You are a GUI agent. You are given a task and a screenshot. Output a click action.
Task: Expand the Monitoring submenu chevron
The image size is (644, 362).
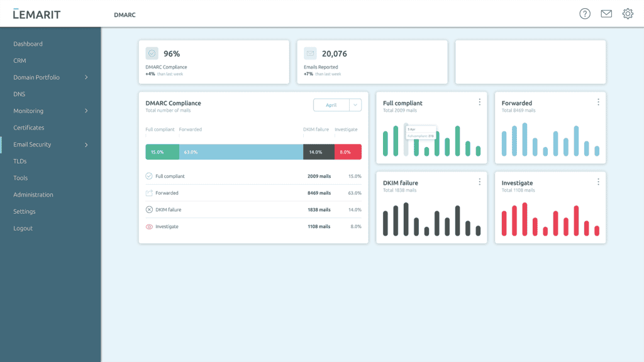pyautogui.click(x=86, y=111)
